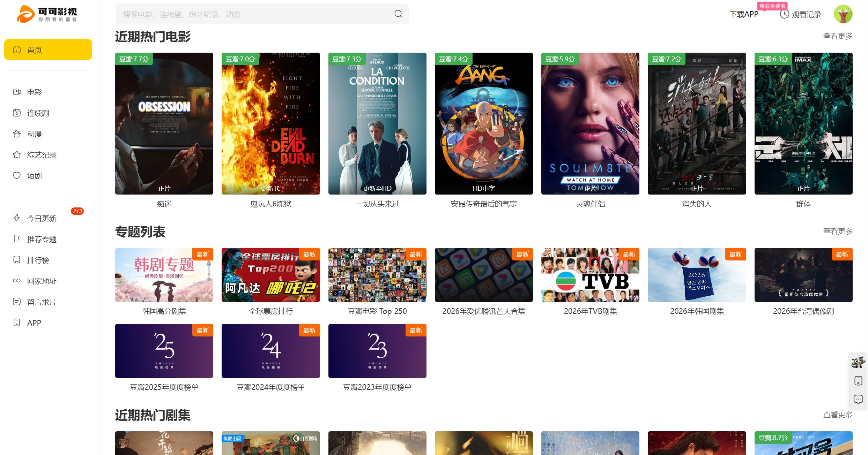Open the 2026年爱优腾讯芒大合集 card
Screen dimensions: 868x455
point(484,275)
